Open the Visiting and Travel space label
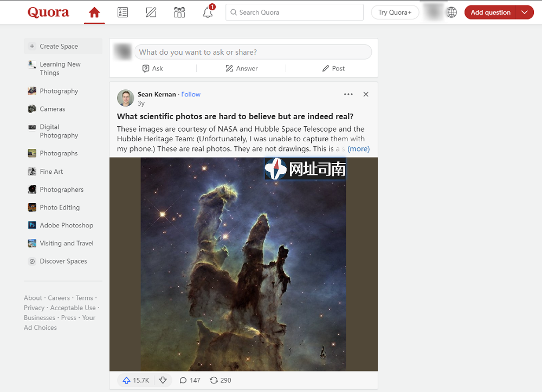Viewport: 542px width, 392px height. click(67, 243)
